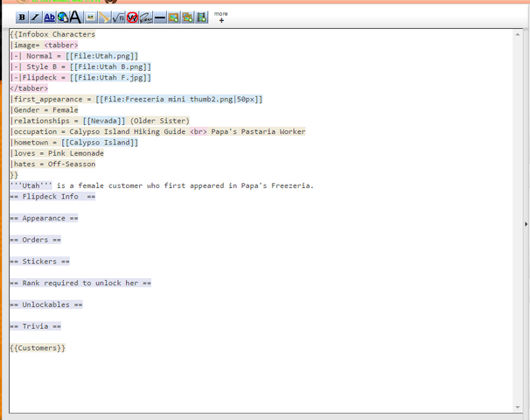
Task: Click '== Trivia ==' heading
Action: tap(36, 326)
